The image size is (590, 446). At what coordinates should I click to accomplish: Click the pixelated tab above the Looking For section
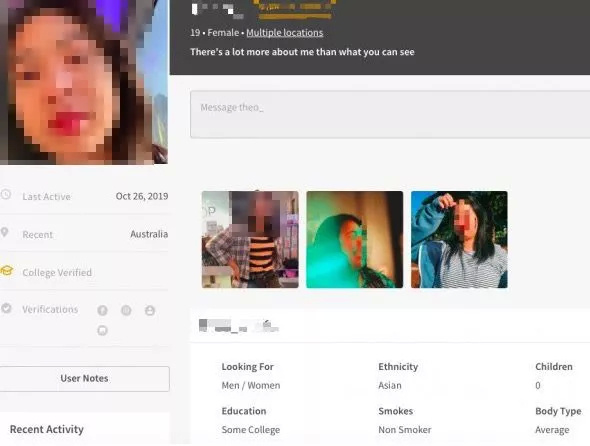[239, 326]
